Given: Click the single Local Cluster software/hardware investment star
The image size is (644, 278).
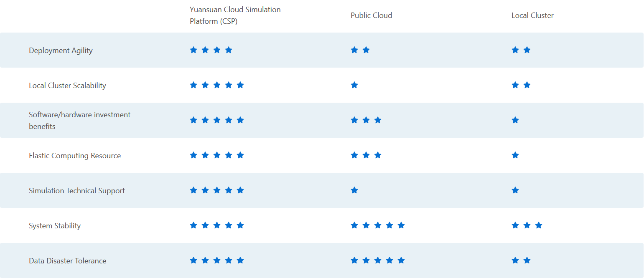Looking at the screenshot, I should 515,120.
